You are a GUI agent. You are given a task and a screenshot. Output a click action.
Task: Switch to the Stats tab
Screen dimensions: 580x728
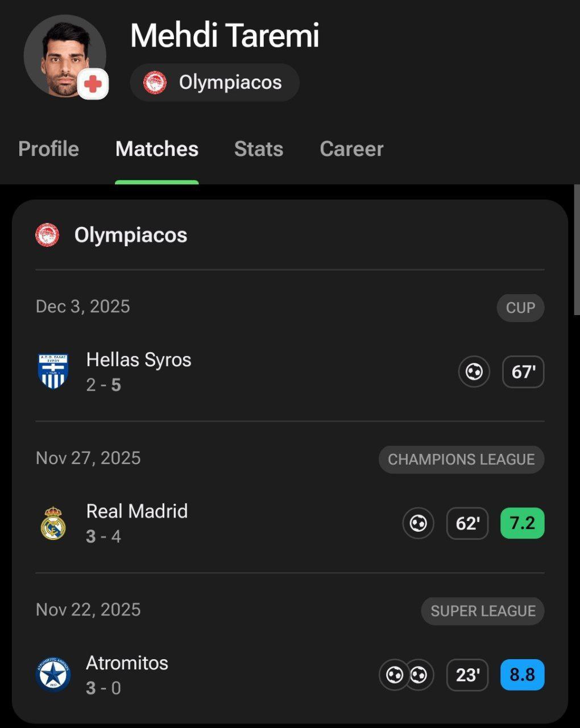[x=259, y=149]
